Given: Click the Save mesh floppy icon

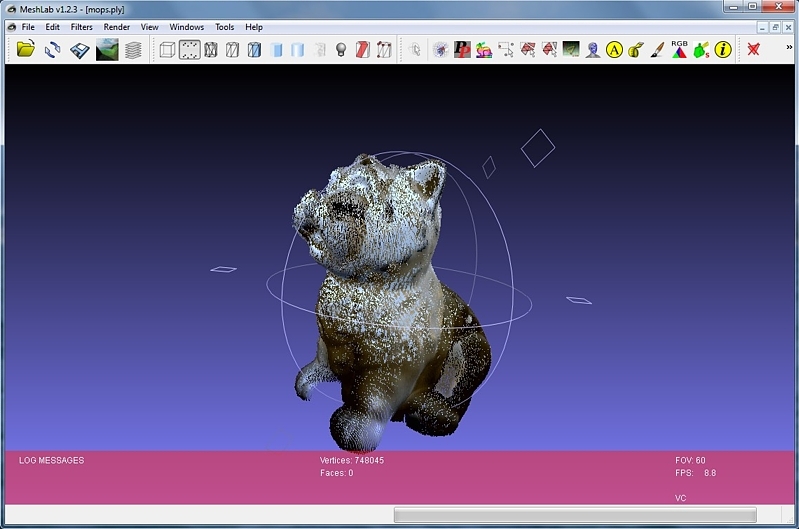Looking at the screenshot, I should click(x=80, y=49).
